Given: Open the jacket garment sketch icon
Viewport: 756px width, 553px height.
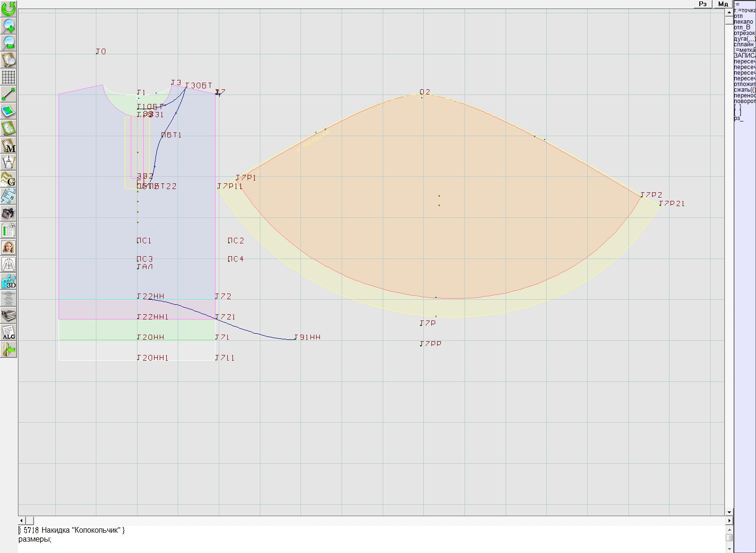Looking at the screenshot, I should (9, 264).
